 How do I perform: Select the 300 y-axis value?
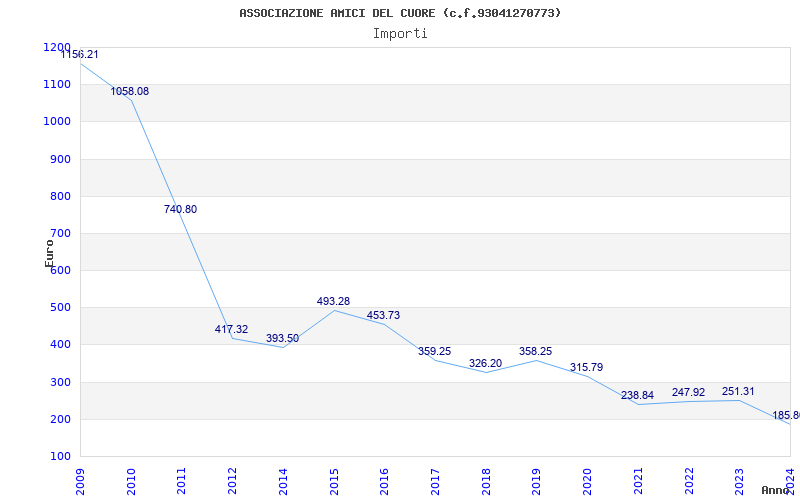[60, 382]
